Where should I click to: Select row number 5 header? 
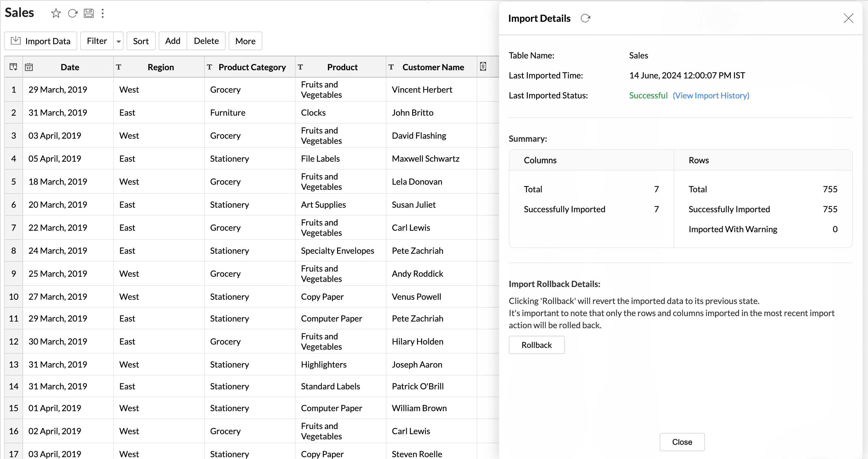point(14,182)
